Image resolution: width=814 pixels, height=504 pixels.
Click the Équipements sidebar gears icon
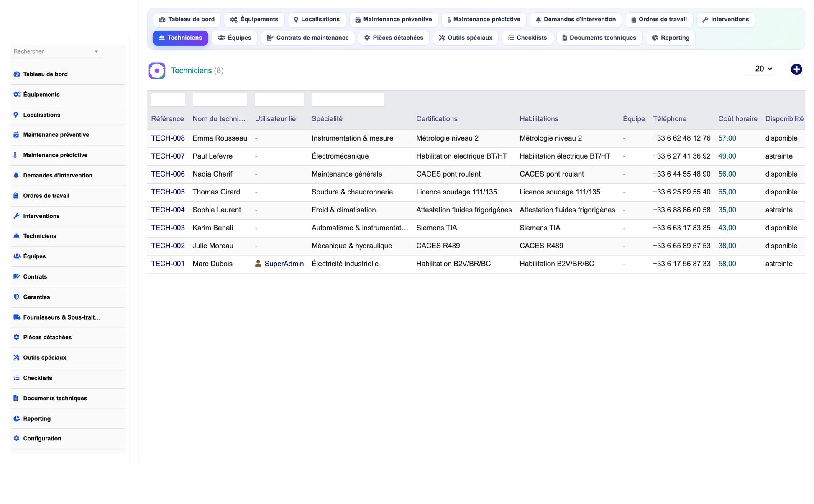17,95
